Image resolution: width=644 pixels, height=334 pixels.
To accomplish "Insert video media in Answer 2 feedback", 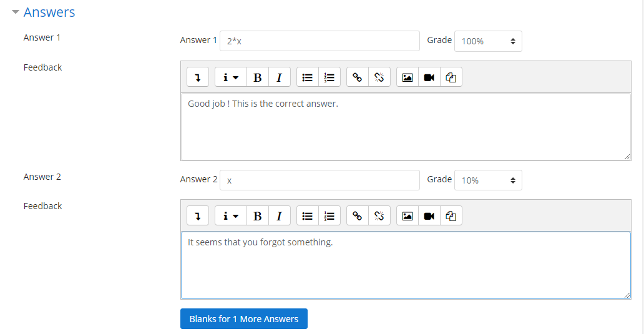I will click(x=429, y=216).
